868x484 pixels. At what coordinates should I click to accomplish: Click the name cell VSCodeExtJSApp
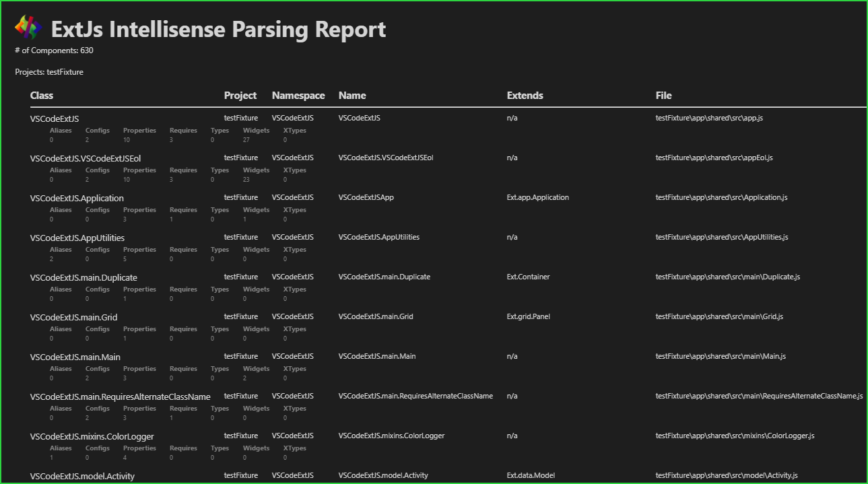click(366, 198)
